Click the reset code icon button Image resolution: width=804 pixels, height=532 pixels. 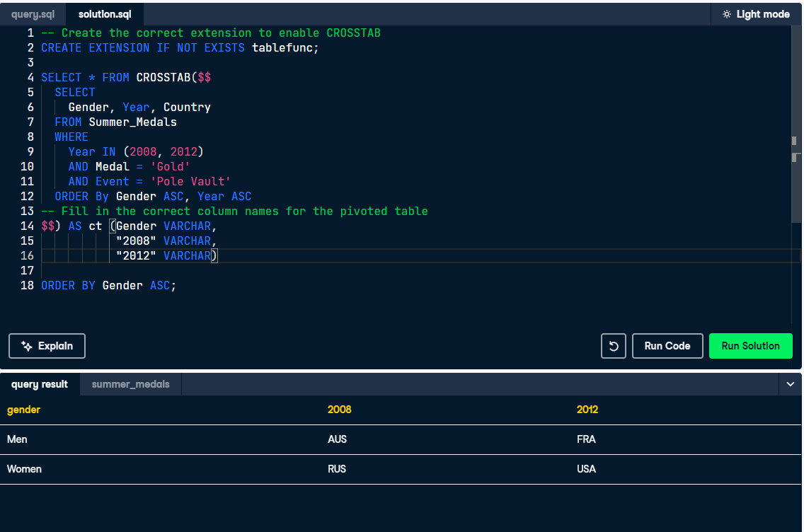click(613, 346)
